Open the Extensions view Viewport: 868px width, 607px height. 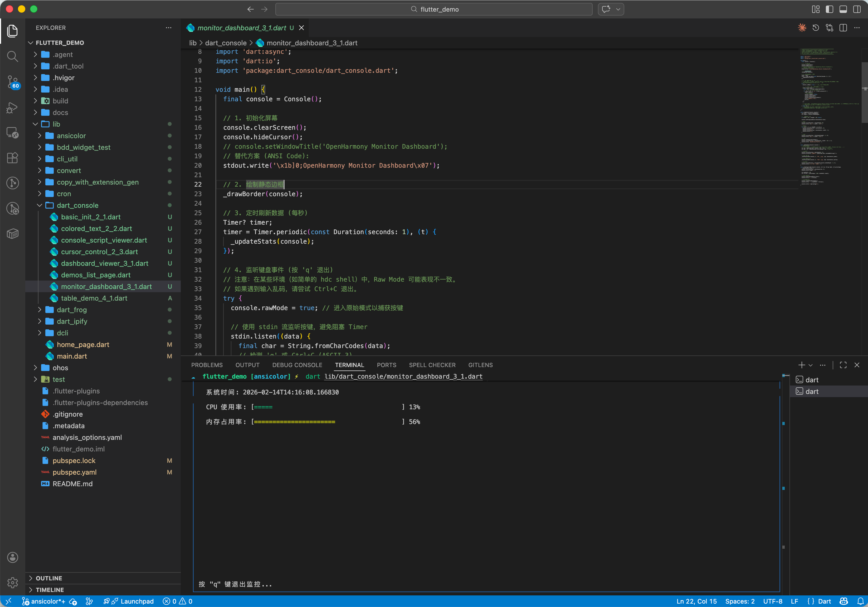[x=12, y=158]
